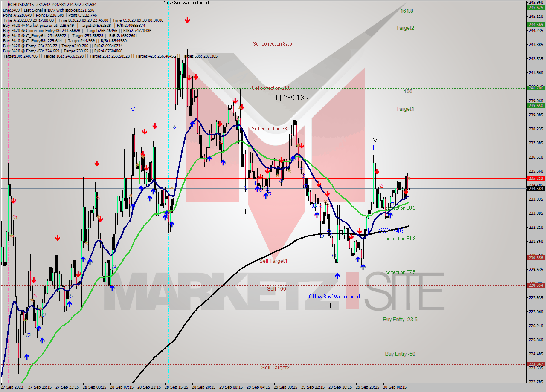Click the green 'correction 87.5' label
Image resolution: width=546 pixels, height=392 pixels.
pos(400,273)
